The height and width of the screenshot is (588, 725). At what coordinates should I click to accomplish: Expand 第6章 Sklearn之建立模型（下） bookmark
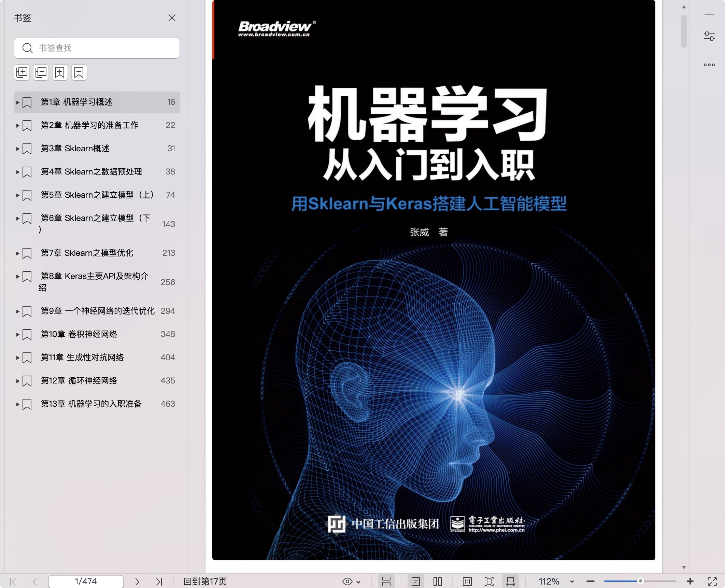click(x=18, y=218)
